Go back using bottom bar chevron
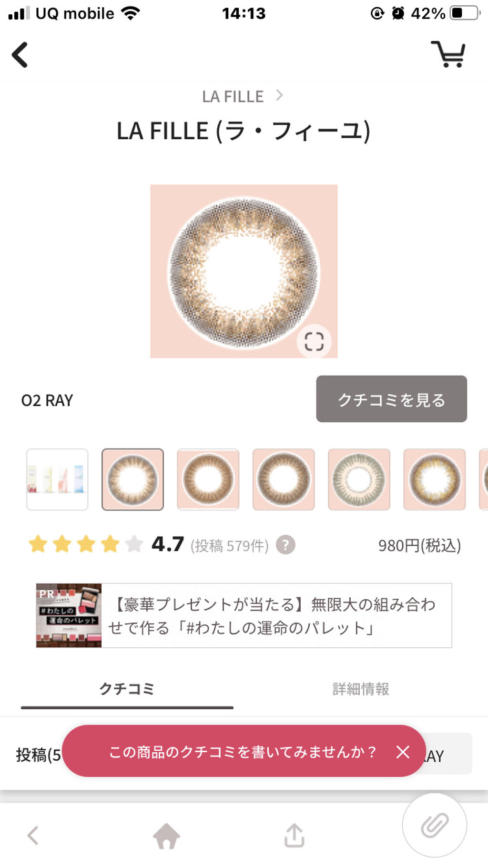 pos(33,836)
